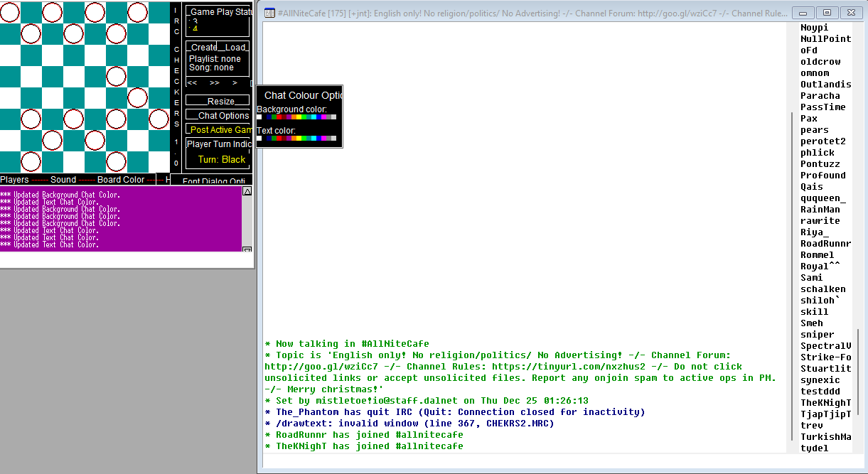The height and width of the screenshot is (474, 868).
Task: Open the Board Color menu tab
Action: click(x=121, y=180)
